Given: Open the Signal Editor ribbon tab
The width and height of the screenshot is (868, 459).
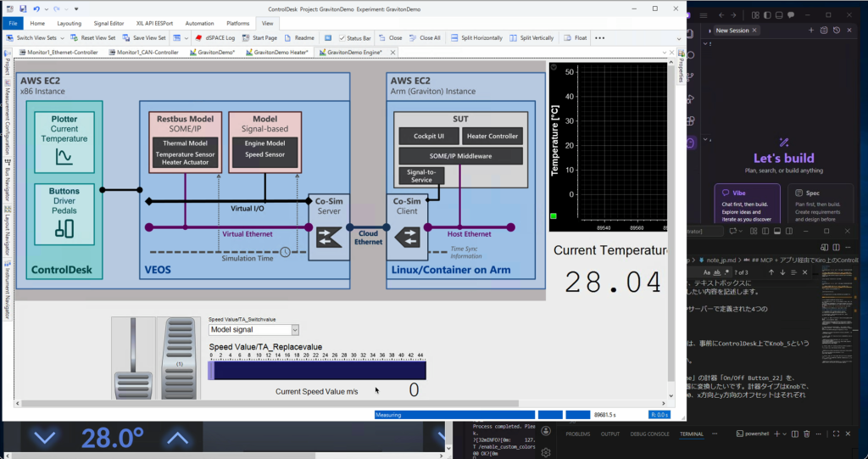Looking at the screenshot, I should pyautogui.click(x=109, y=23).
